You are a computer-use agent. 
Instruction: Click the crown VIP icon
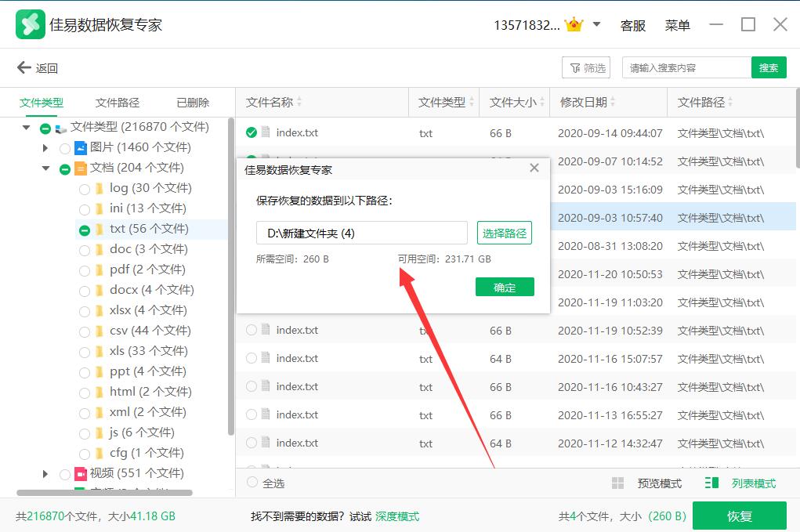(575, 25)
